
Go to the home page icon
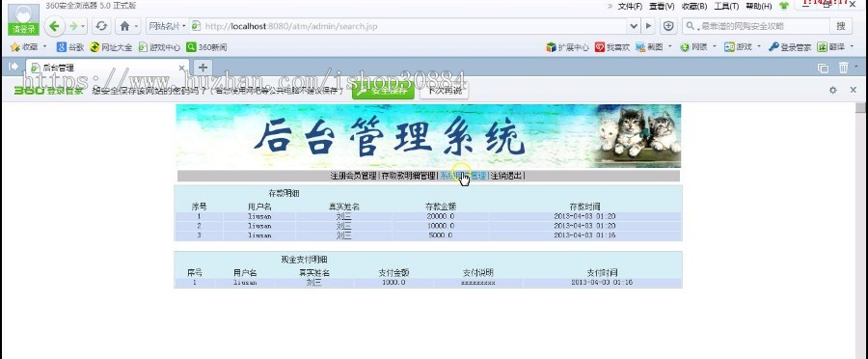(124, 26)
